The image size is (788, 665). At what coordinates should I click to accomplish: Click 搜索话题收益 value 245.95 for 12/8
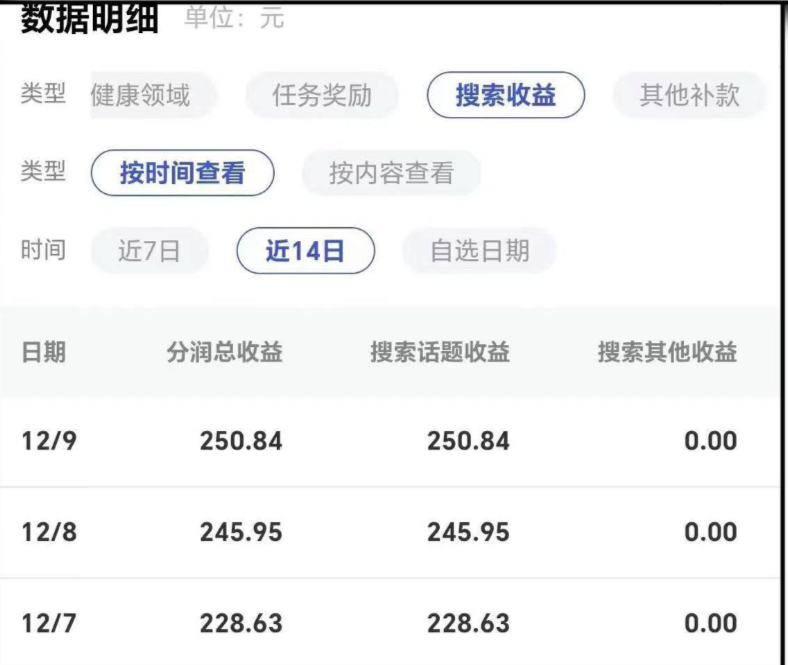(x=468, y=532)
